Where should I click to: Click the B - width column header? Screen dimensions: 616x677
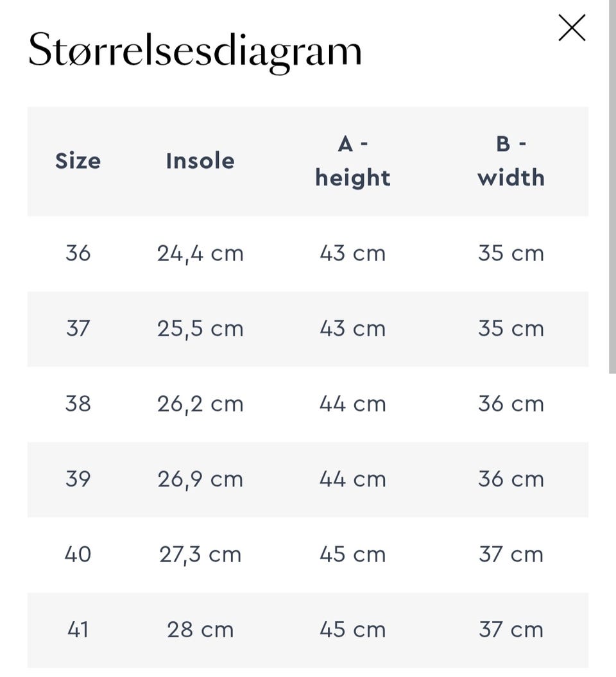pyautogui.click(x=511, y=161)
